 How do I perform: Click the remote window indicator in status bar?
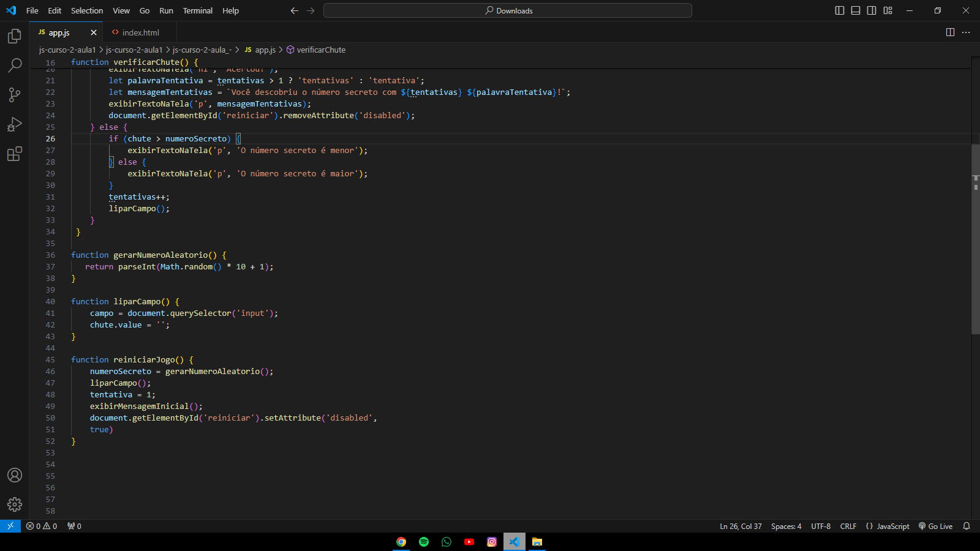tap(10, 526)
